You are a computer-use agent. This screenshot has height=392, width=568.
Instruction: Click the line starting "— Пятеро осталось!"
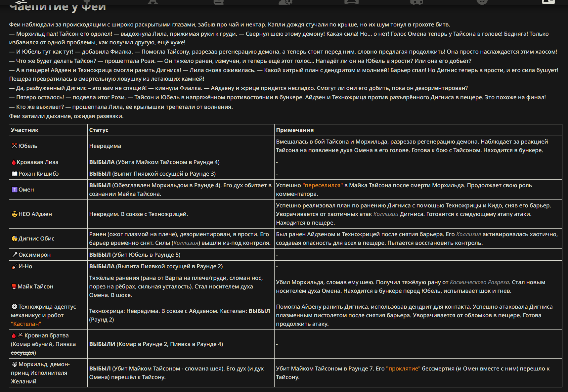277,97
